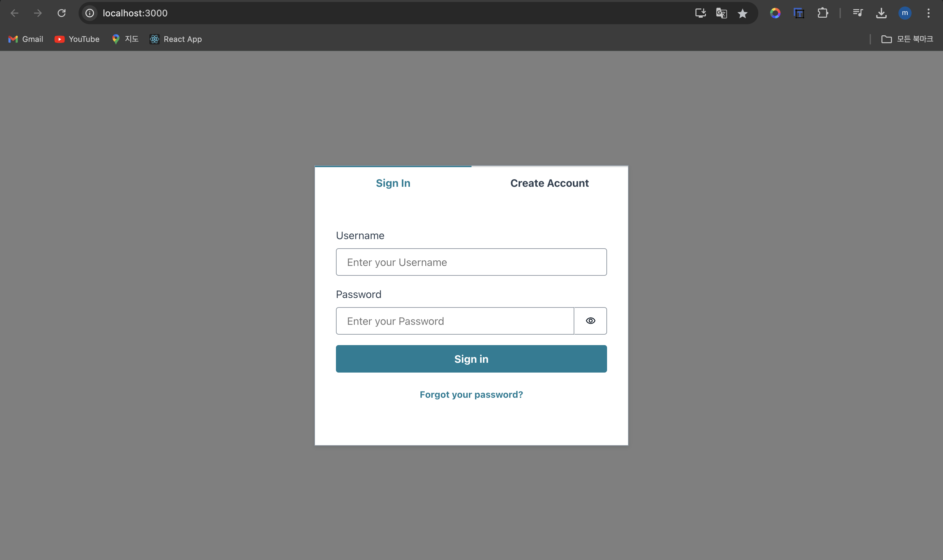This screenshot has height=560, width=943.
Task: Open the media control icon
Action: (858, 13)
